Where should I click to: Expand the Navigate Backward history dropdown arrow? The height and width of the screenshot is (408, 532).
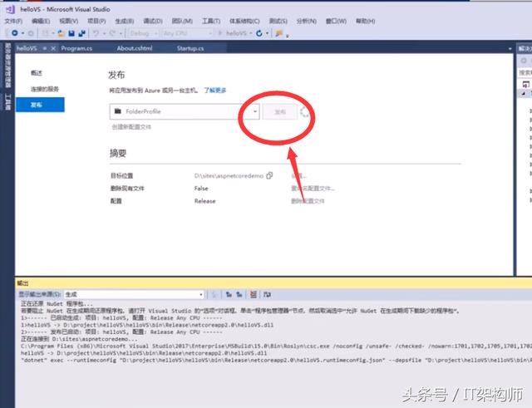[x=22, y=33]
